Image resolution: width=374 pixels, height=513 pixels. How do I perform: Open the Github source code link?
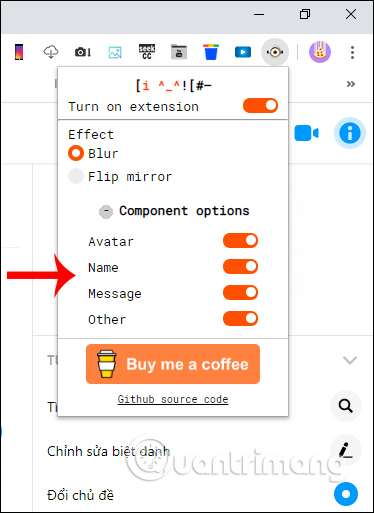pos(173,399)
